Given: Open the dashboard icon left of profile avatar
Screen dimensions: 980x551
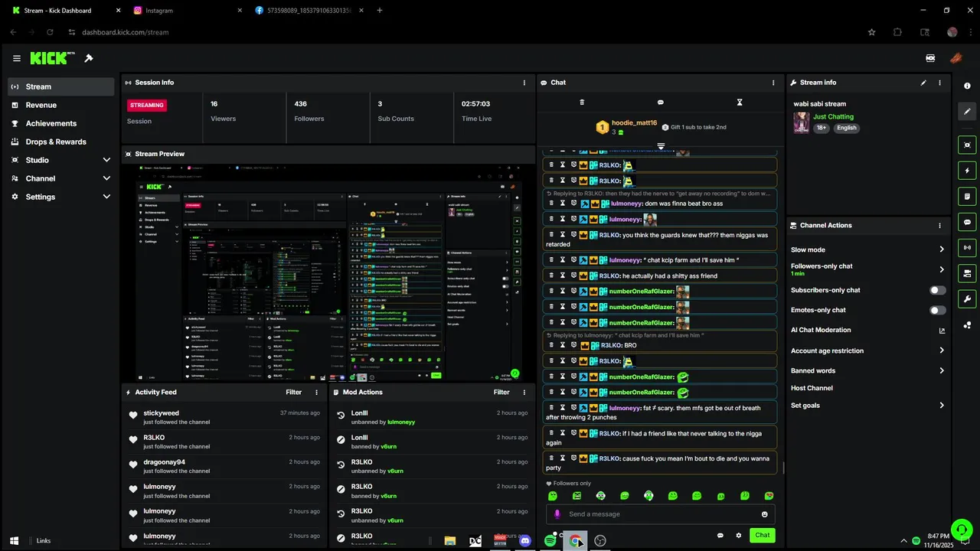Looking at the screenshot, I should coord(930,58).
